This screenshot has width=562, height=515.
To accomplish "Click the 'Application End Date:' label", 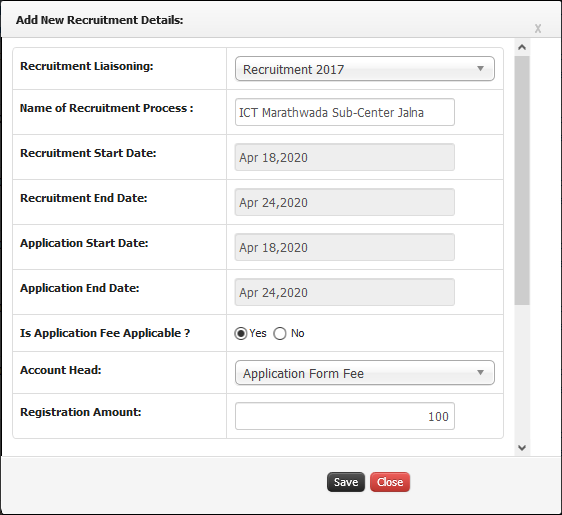I will [80, 288].
